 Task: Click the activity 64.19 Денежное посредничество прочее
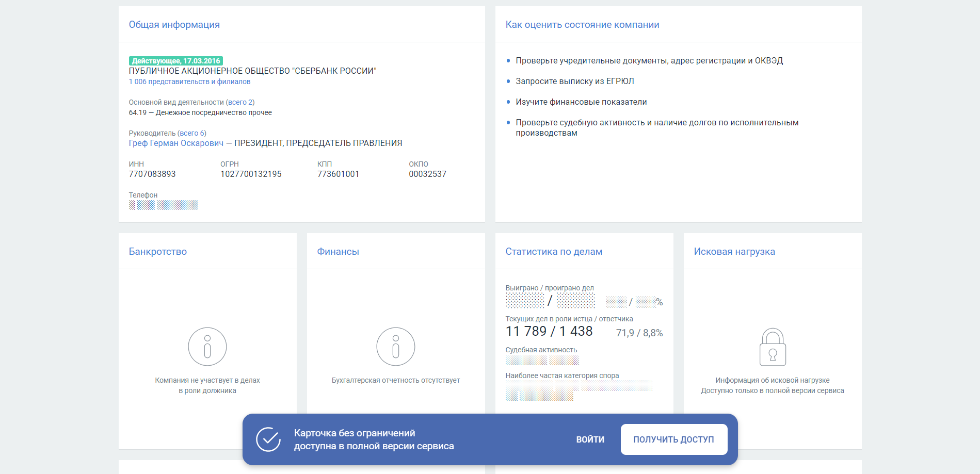click(200, 112)
